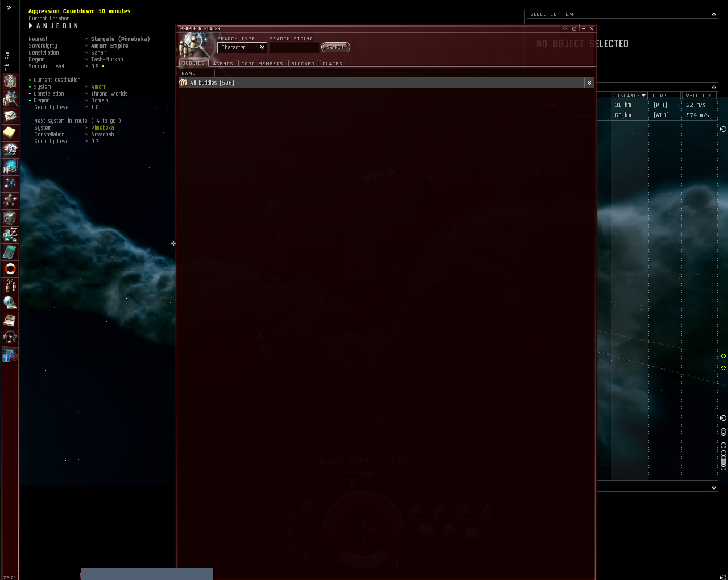Viewport: 728px width, 580px height.
Task: Open the chat Channels people icon
Action: click(x=10, y=286)
